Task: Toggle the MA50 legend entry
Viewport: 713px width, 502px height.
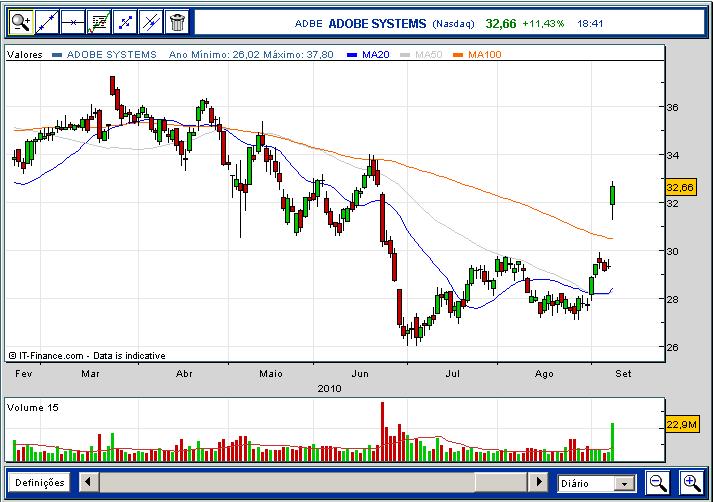Action: [x=422, y=55]
